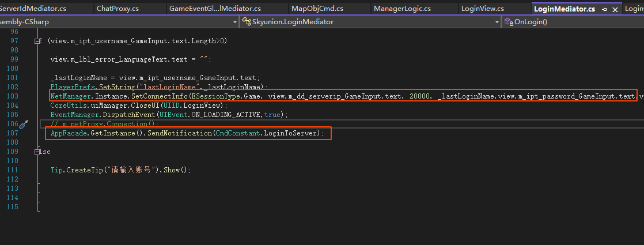The image size is (644, 245).
Task: Switch to the ChatProxy.cs tab
Action: click(x=118, y=9)
